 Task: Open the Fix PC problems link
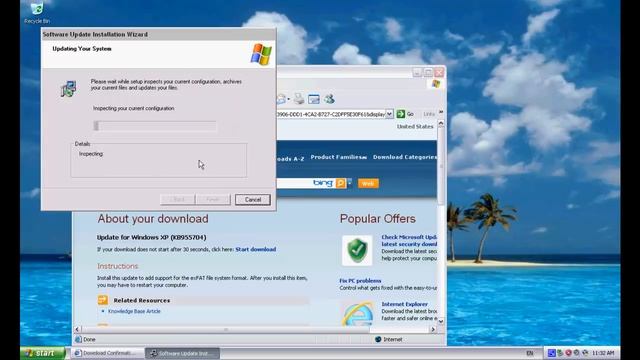(x=360, y=280)
